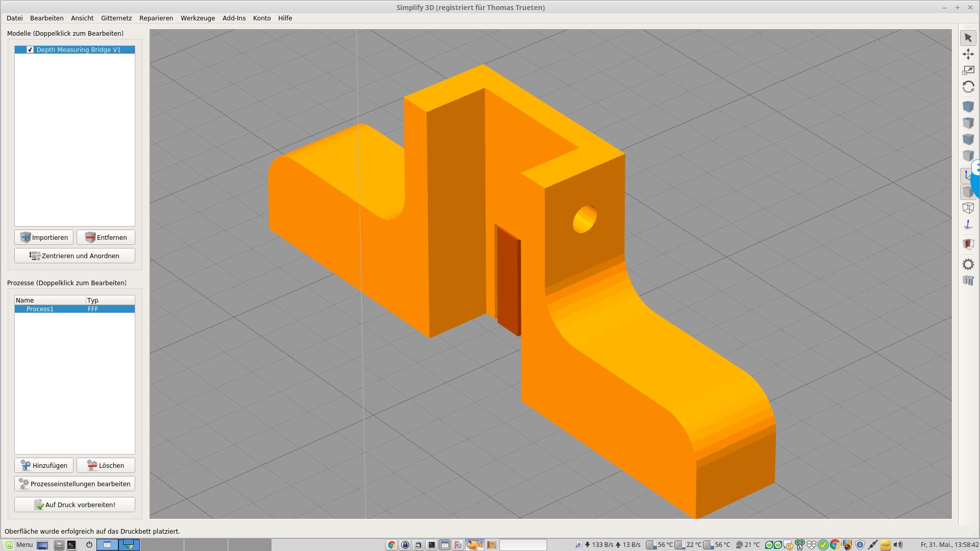
Task: Click the Löschen process button
Action: pyautogui.click(x=106, y=465)
